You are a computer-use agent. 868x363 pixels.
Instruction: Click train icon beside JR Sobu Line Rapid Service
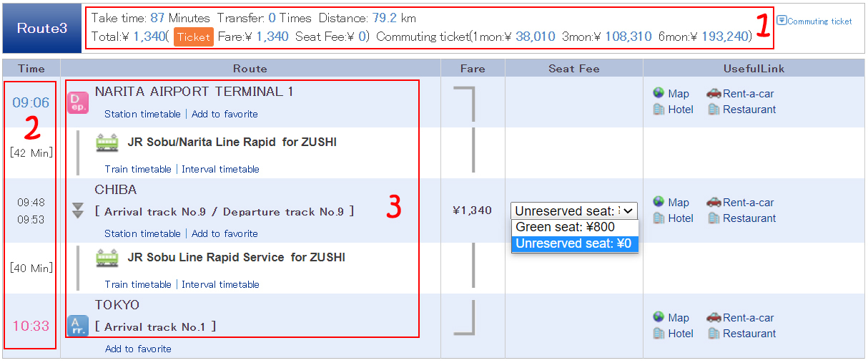pyautogui.click(x=107, y=258)
